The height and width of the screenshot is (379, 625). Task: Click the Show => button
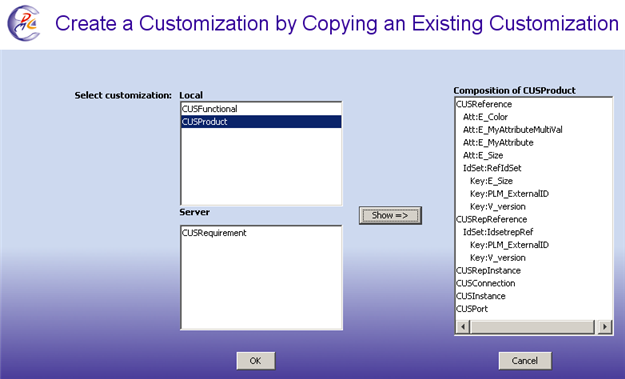tap(390, 215)
